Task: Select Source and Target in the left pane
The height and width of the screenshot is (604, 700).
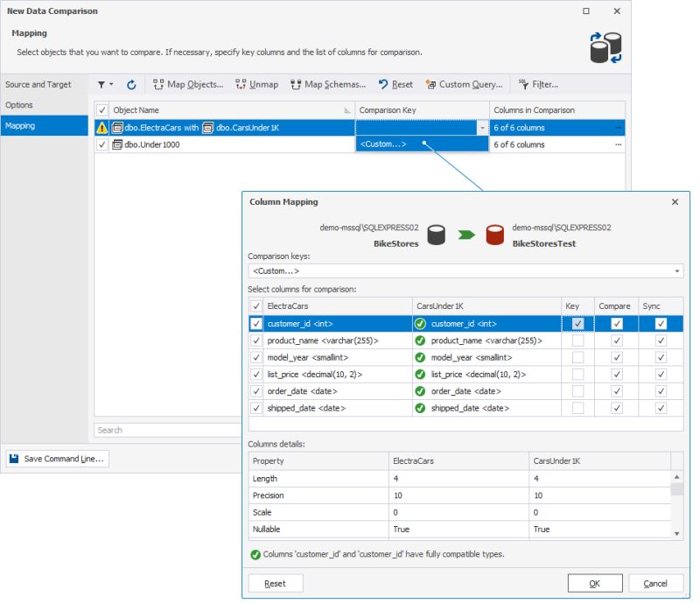Action: tap(40, 84)
